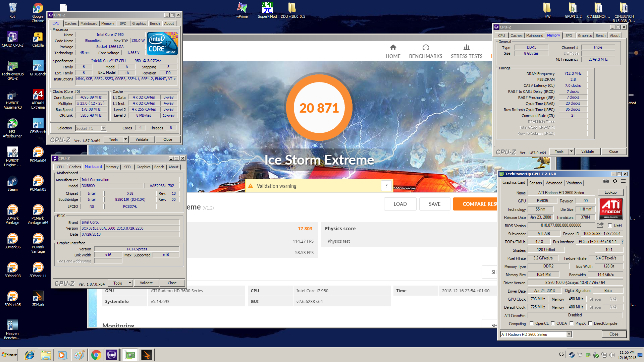644x362 pixels.
Task: Toggle the DirectCompute checkbox
Action: point(590,323)
